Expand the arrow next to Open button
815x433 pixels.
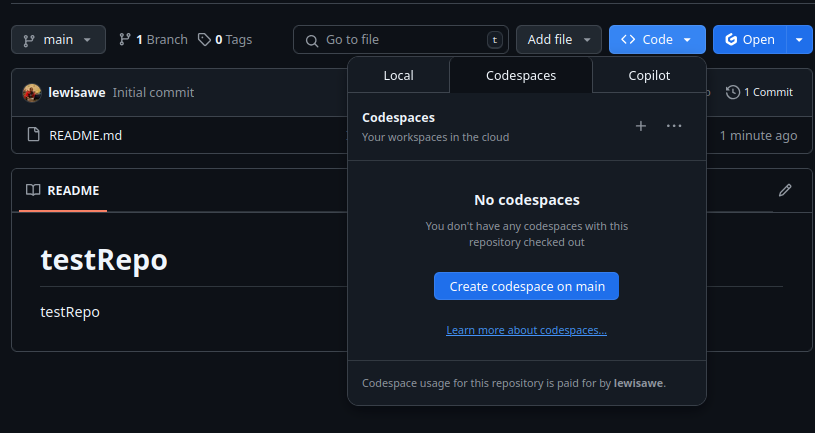click(799, 40)
